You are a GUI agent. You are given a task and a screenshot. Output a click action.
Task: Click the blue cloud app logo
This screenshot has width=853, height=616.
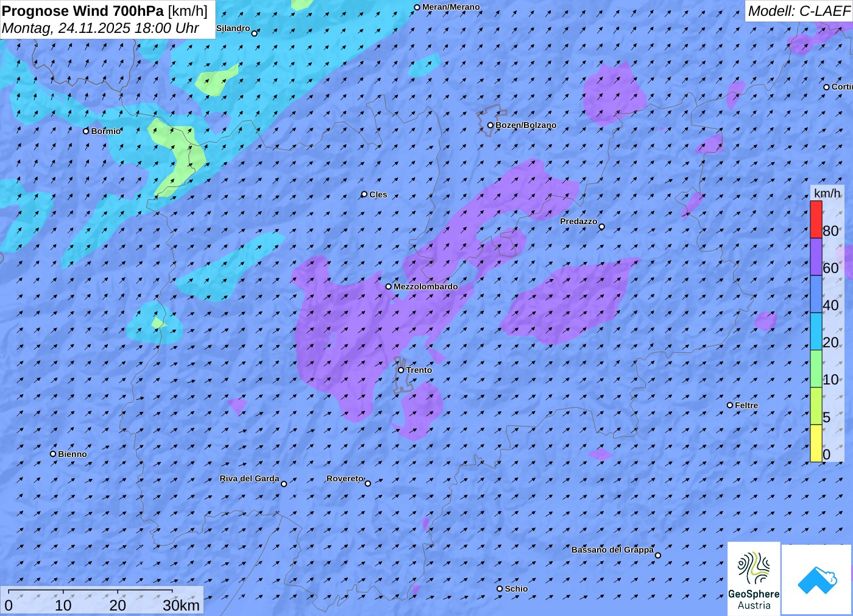(x=816, y=580)
